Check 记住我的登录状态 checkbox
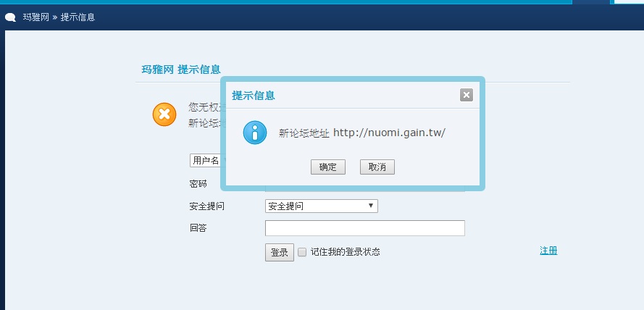 coord(302,252)
